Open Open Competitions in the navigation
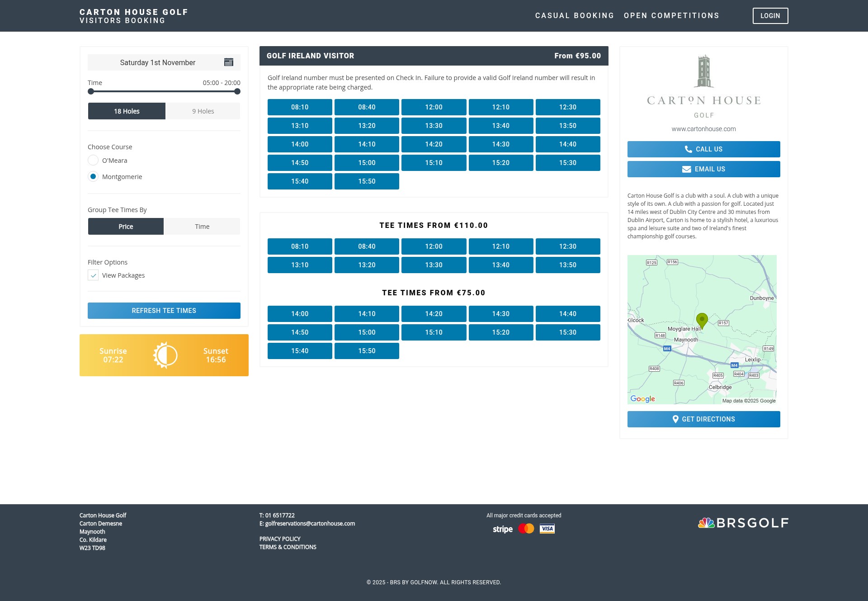Image resolution: width=868 pixels, height=601 pixels. click(x=671, y=16)
